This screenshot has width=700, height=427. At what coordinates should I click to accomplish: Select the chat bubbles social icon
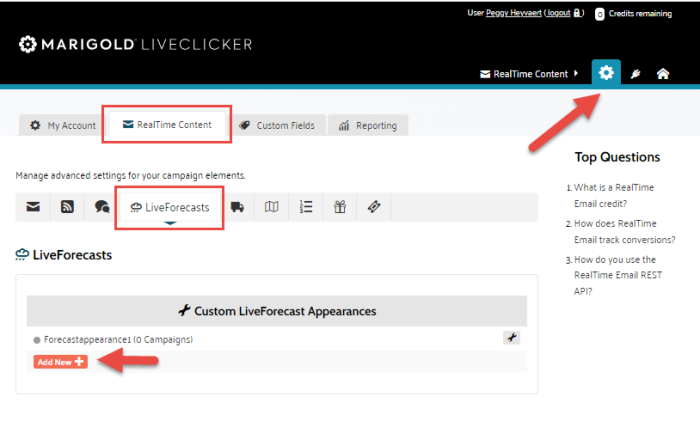[x=101, y=207]
